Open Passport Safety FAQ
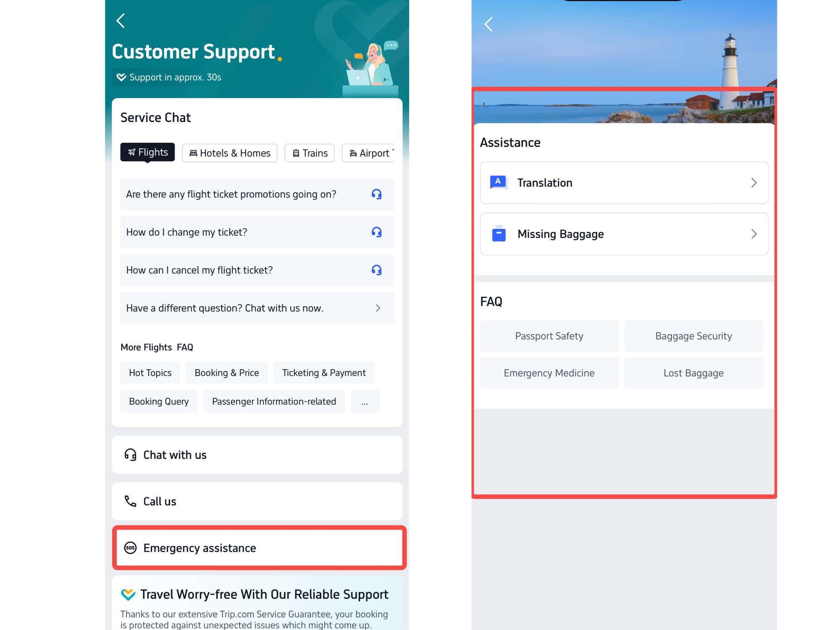Screen dimensions: 840x630 point(549,336)
